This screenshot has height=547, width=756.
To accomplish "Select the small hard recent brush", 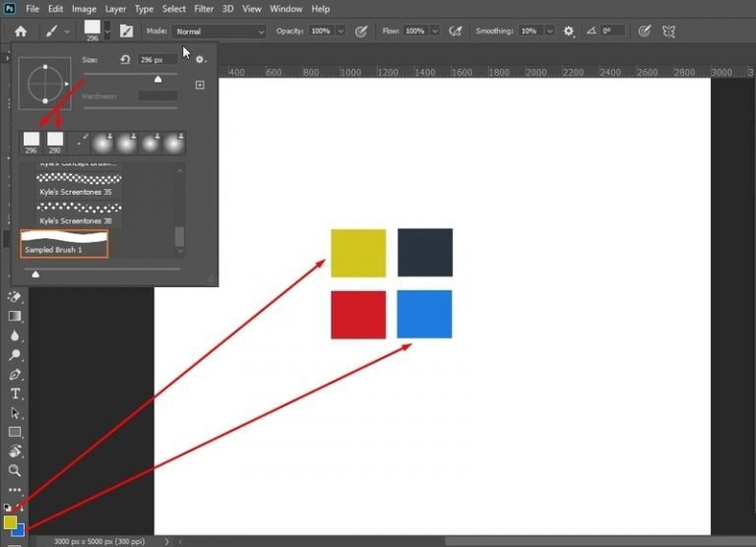I will (79, 143).
